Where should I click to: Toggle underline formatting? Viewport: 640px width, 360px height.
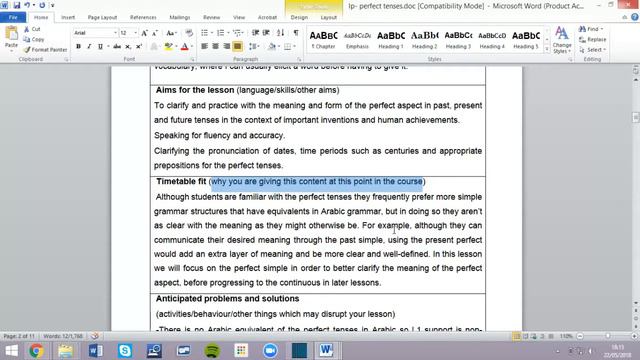100,47
